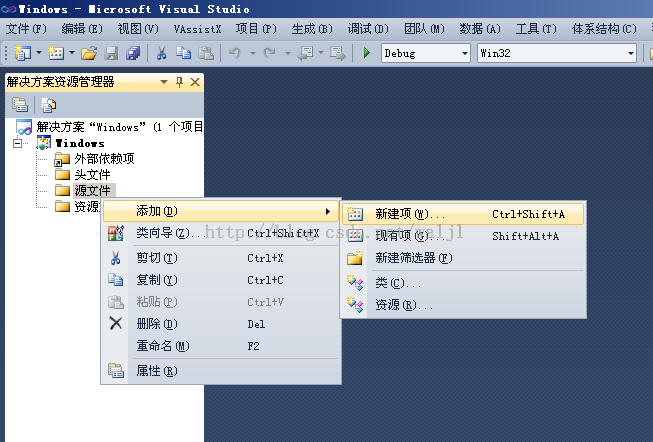Viewport: 653px width, 442px height.
Task: Click Show All Files icon in Solution Explorer
Action: [x=48, y=105]
